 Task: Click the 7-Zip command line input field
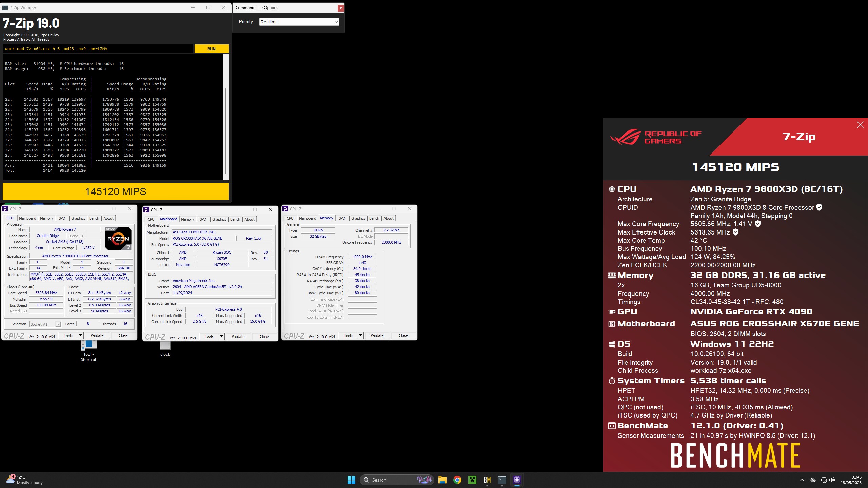[x=98, y=49]
